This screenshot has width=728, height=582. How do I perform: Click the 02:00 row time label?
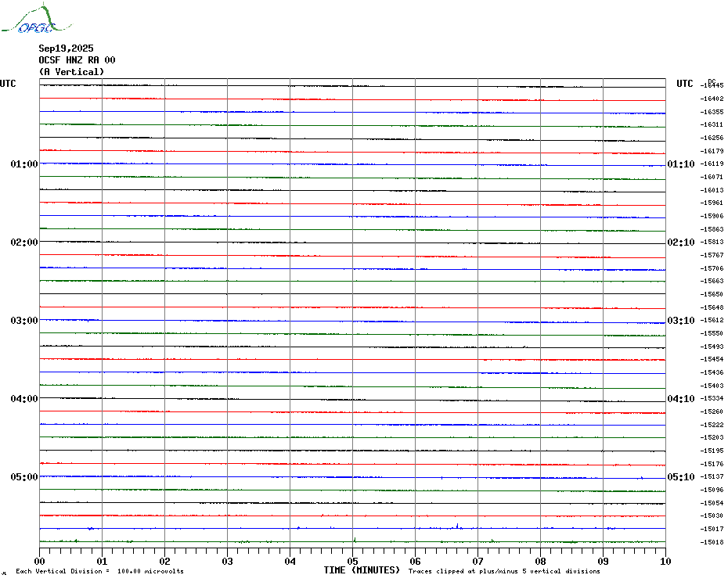[x=24, y=242]
